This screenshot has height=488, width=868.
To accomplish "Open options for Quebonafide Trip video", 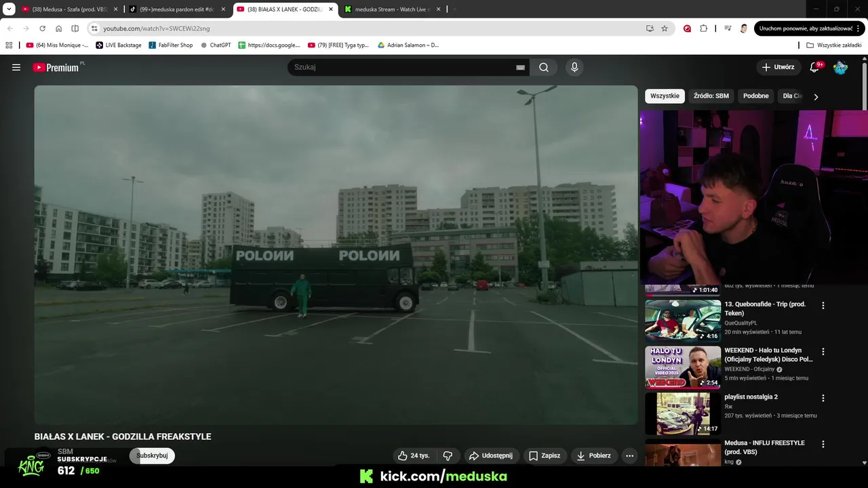I will pyautogui.click(x=823, y=306).
